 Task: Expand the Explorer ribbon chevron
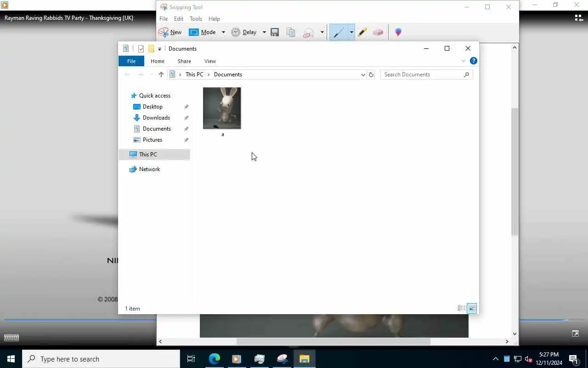point(464,61)
